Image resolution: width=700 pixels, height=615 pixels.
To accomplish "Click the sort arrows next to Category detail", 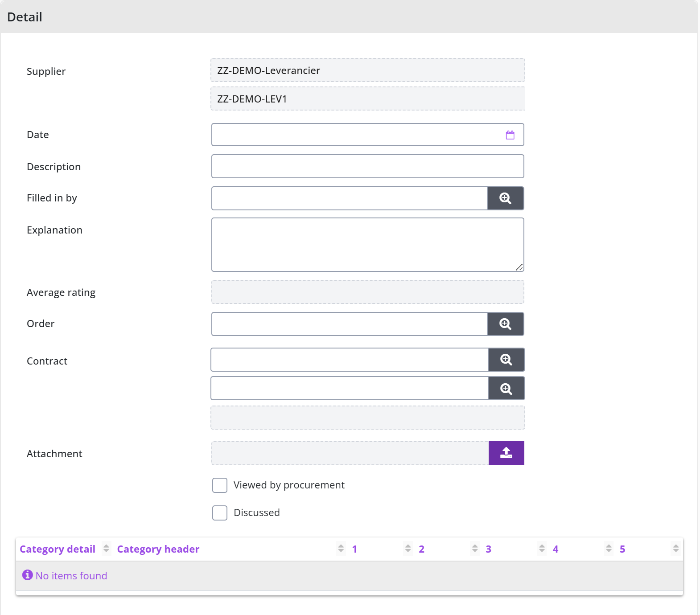I will tap(106, 548).
